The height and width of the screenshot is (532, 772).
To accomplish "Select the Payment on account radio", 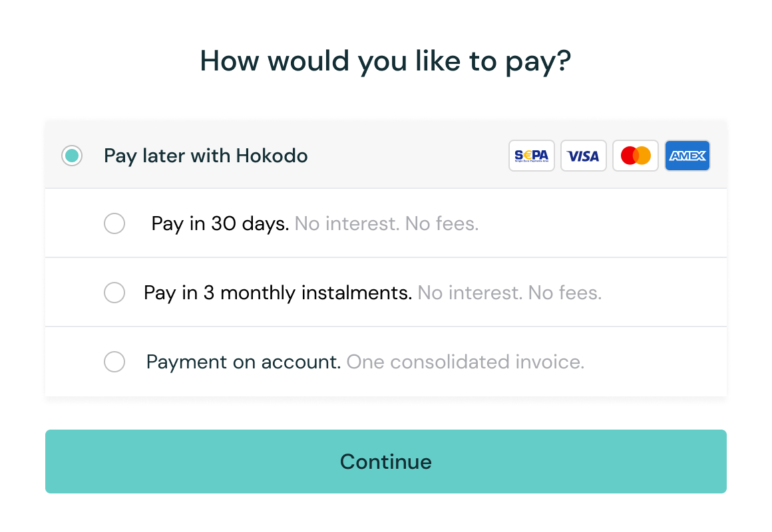I will click(114, 362).
